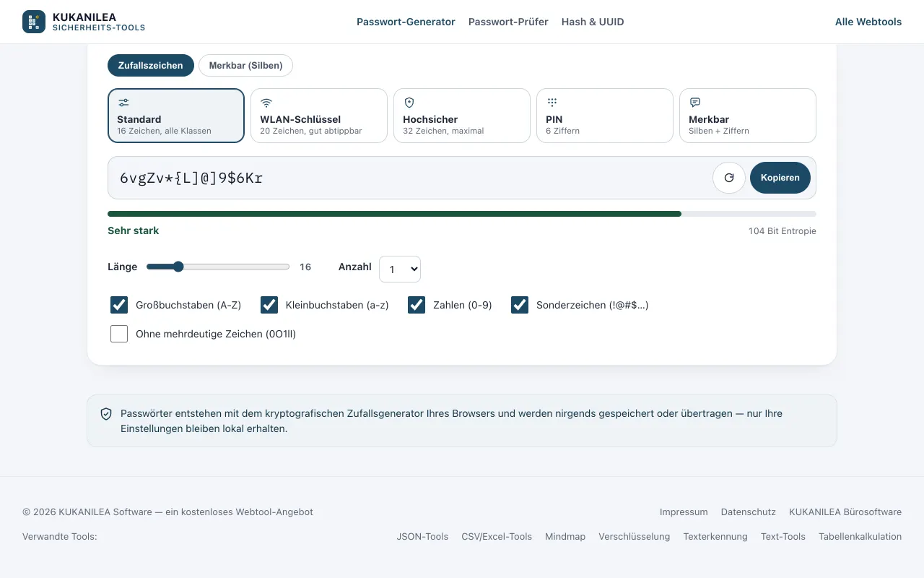Click the shield icon on Hochsicher preset
This screenshot has height=578, width=924.
[x=409, y=103]
